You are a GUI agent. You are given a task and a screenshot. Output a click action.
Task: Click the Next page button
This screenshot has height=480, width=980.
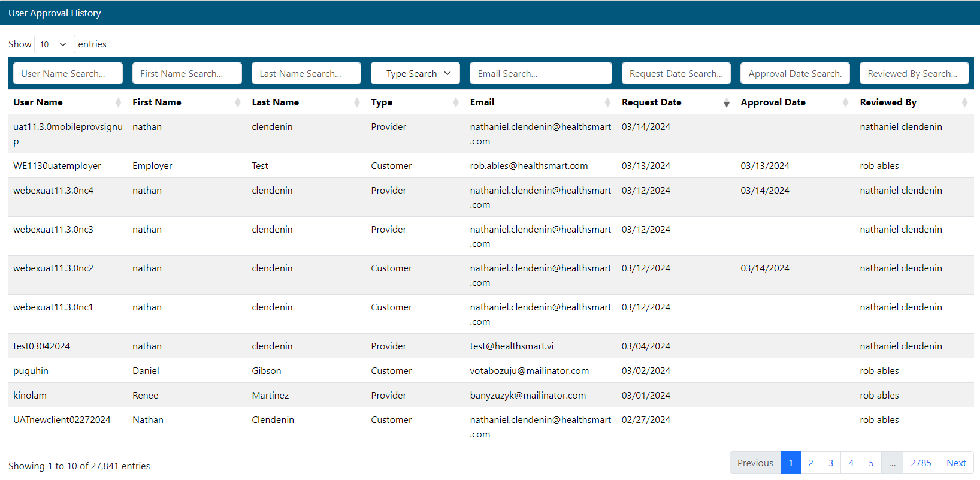(x=956, y=463)
